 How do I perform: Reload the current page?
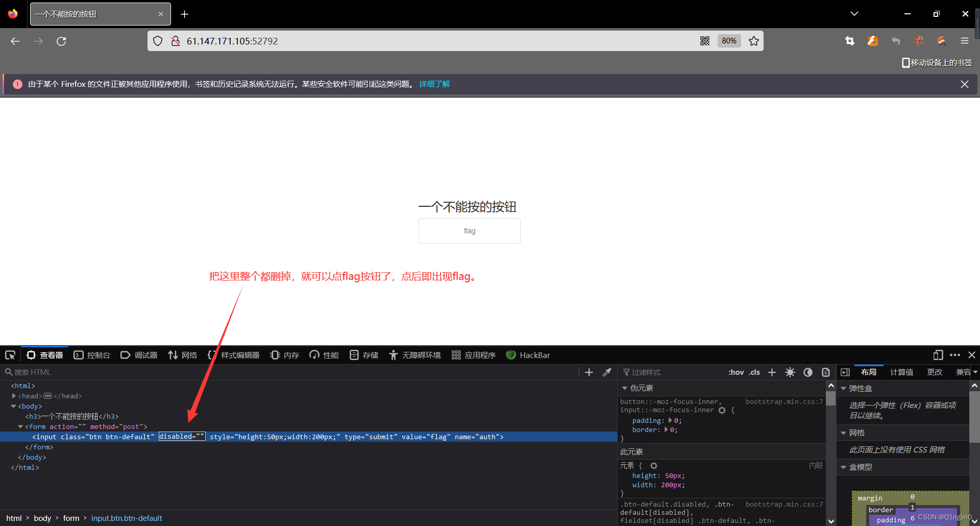(x=61, y=41)
